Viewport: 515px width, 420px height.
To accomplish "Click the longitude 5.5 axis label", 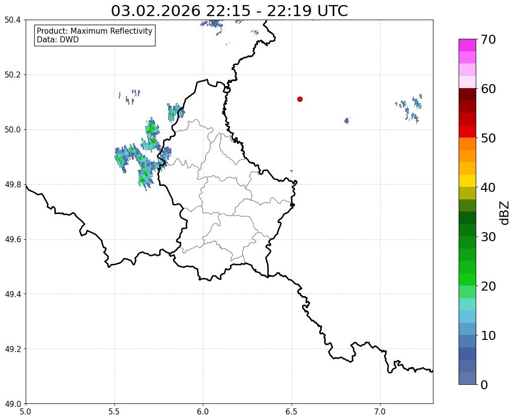I will (114, 411).
